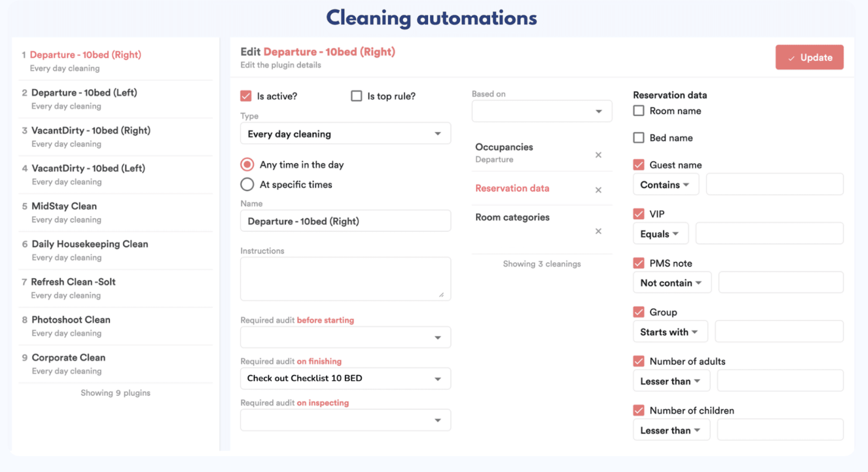Open the Type dropdown

click(x=345, y=134)
